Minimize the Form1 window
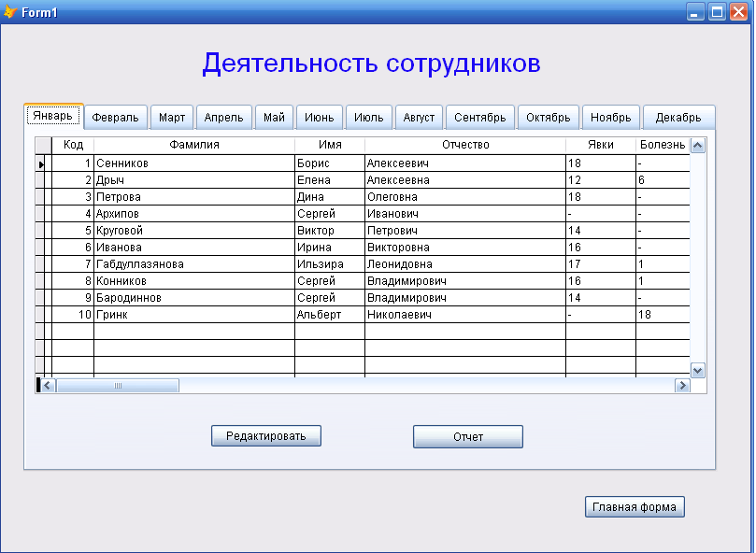756x553 pixels. pos(694,11)
